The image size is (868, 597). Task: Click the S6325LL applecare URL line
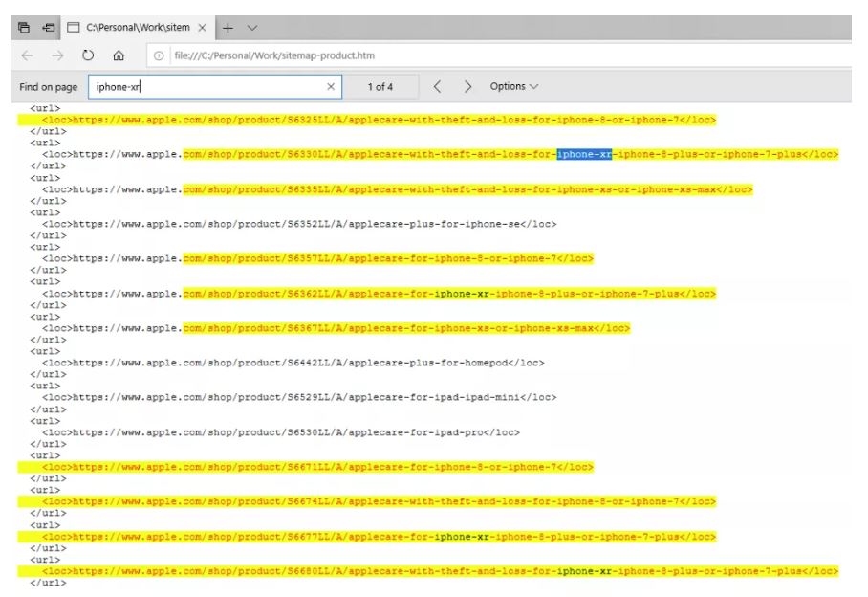[379, 120]
